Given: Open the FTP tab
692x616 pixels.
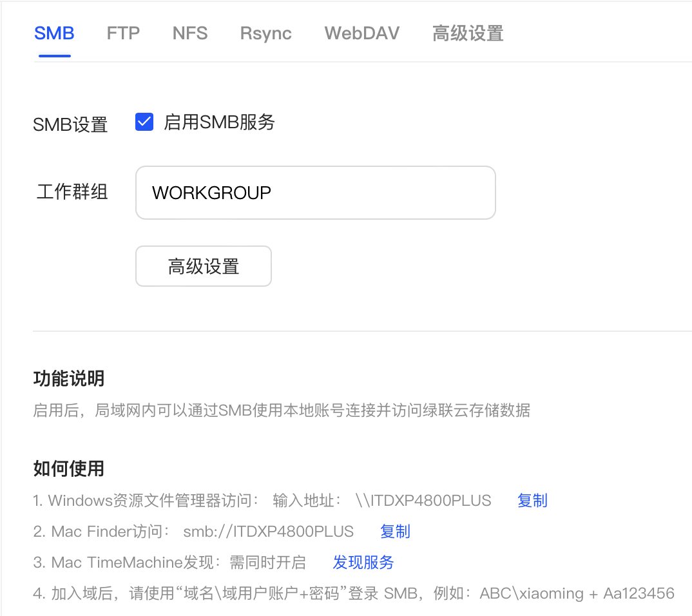Looking at the screenshot, I should 123,34.
